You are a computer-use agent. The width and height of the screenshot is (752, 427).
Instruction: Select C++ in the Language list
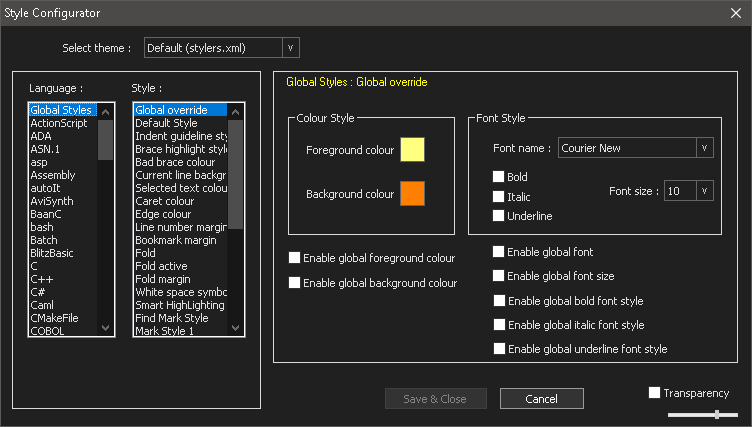[x=63, y=279]
